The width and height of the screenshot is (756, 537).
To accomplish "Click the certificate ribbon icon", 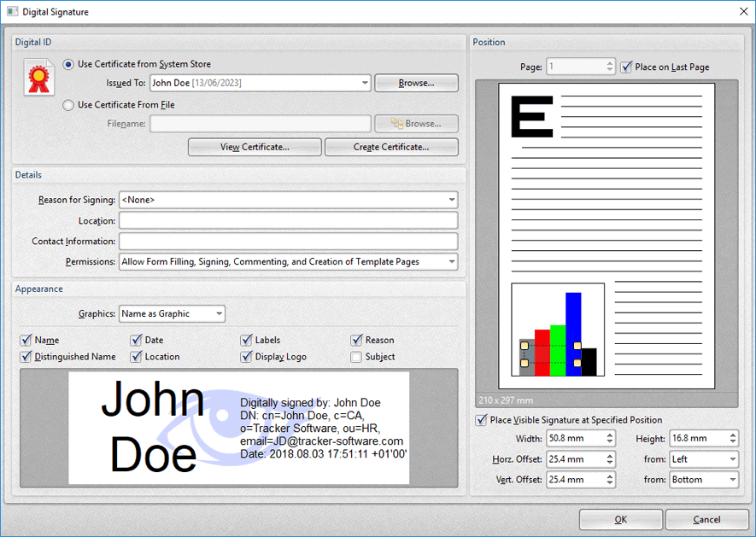I will [x=39, y=77].
